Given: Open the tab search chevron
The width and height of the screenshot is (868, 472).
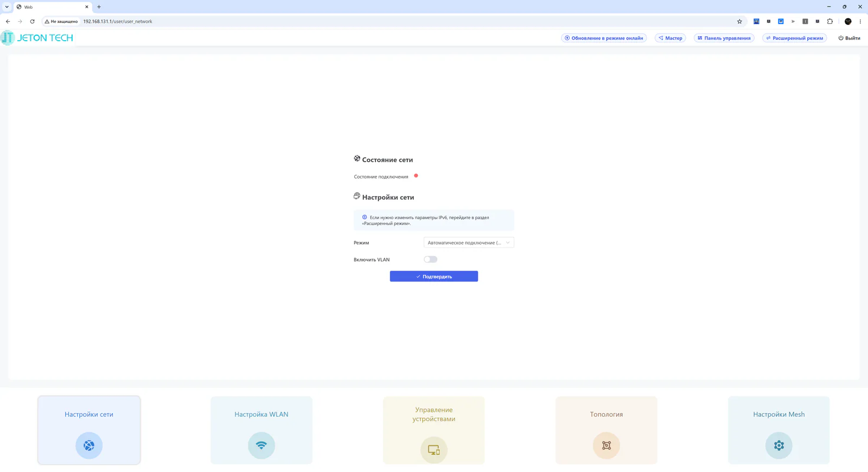Looking at the screenshot, I should click(7, 7).
